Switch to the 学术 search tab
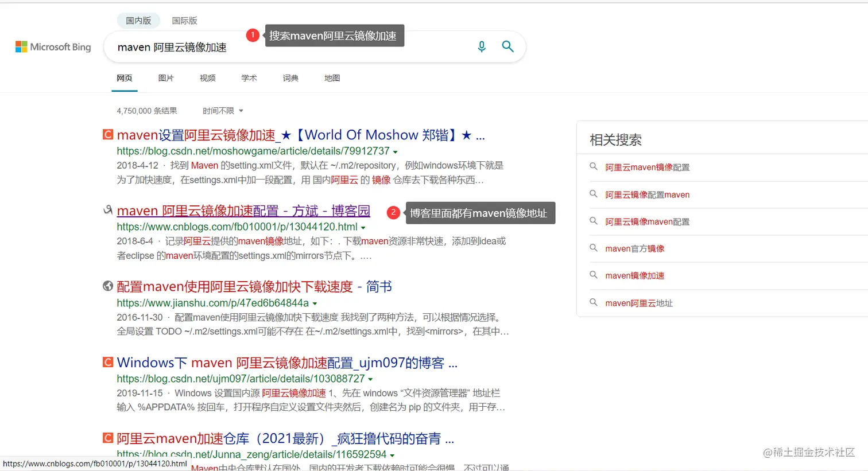The width and height of the screenshot is (868, 471). [249, 78]
